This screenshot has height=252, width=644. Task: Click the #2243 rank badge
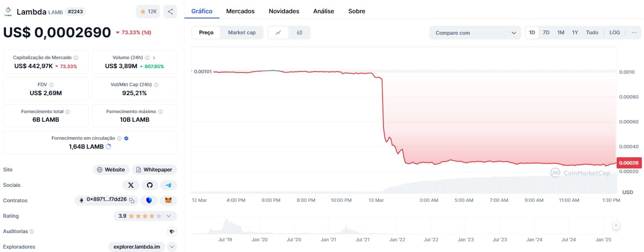(x=76, y=12)
